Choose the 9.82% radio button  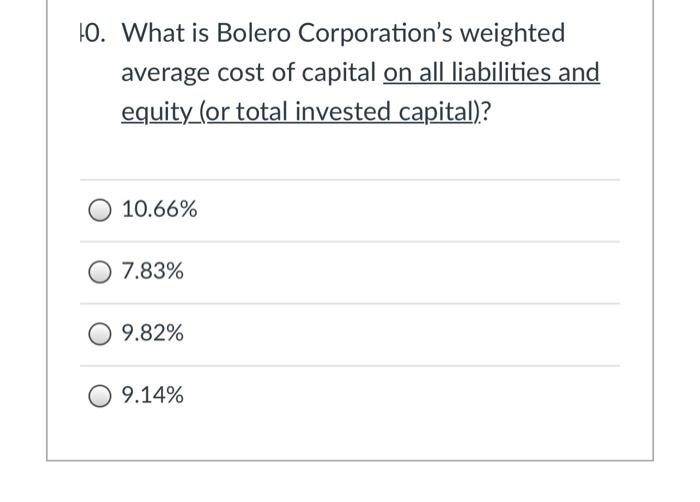click(100, 334)
